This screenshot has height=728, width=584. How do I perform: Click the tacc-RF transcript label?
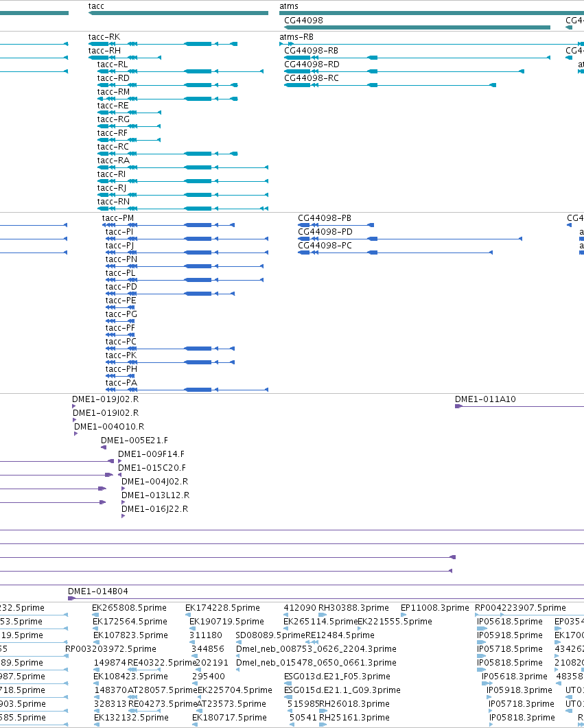tap(113, 133)
